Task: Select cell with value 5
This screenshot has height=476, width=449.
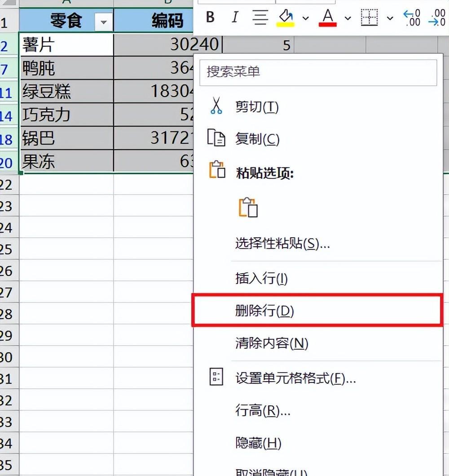Action: point(258,44)
